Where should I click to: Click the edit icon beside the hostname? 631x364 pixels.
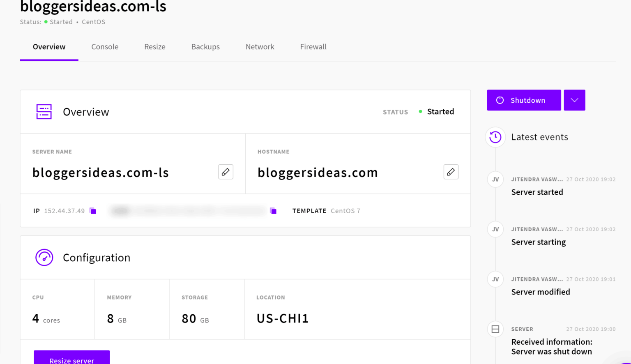click(451, 172)
